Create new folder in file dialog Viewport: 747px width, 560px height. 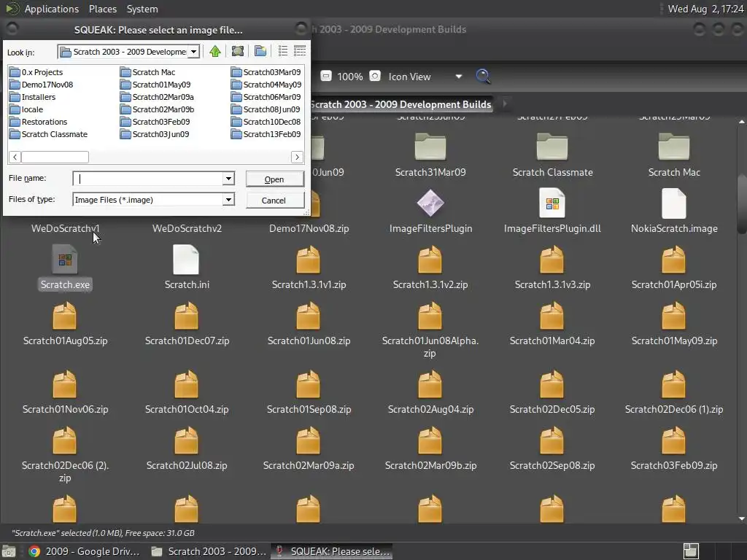coord(260,52)
